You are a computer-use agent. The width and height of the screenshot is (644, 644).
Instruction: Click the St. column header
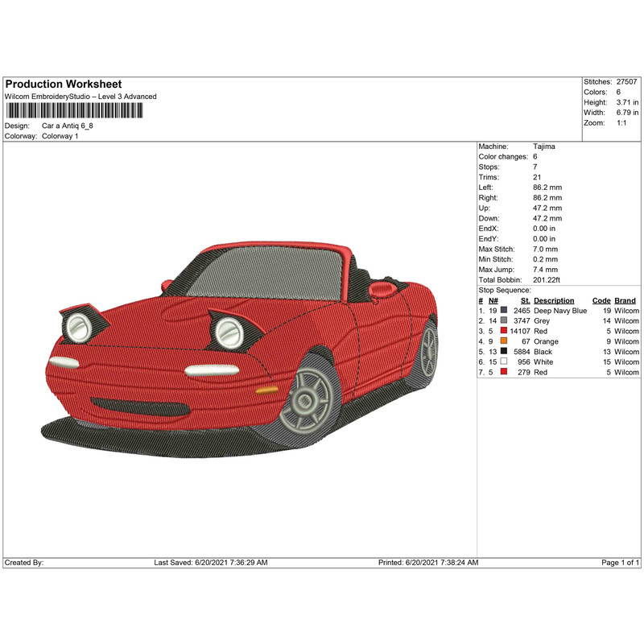click(525, 300)
